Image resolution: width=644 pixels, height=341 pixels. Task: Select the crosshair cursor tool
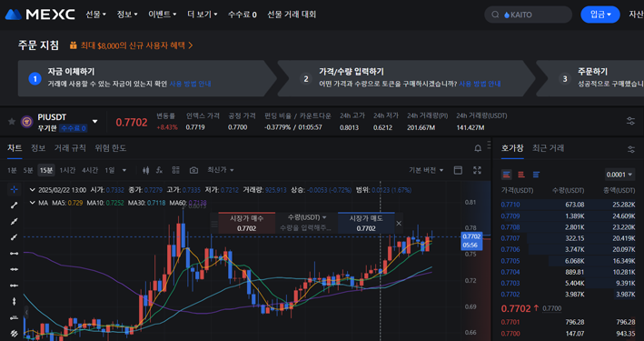coord(15,189)
